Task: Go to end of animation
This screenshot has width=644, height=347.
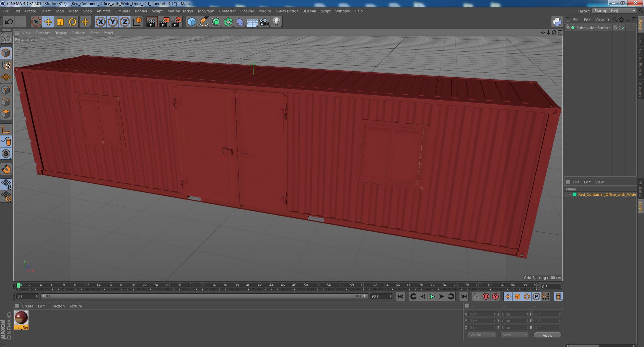Action: coord(463,296)
